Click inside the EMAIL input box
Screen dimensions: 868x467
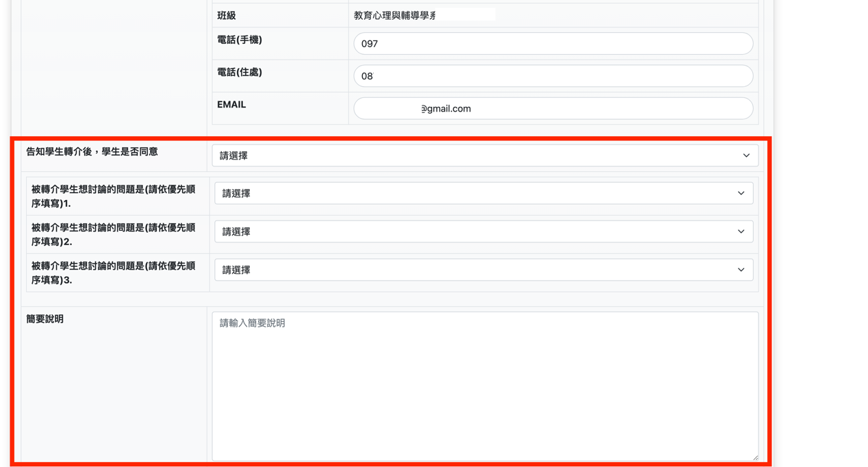tap(552, 108)
